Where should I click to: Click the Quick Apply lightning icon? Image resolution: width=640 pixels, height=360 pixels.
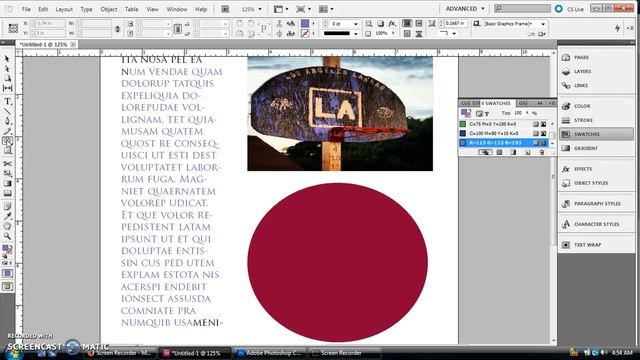coord(617,28)
